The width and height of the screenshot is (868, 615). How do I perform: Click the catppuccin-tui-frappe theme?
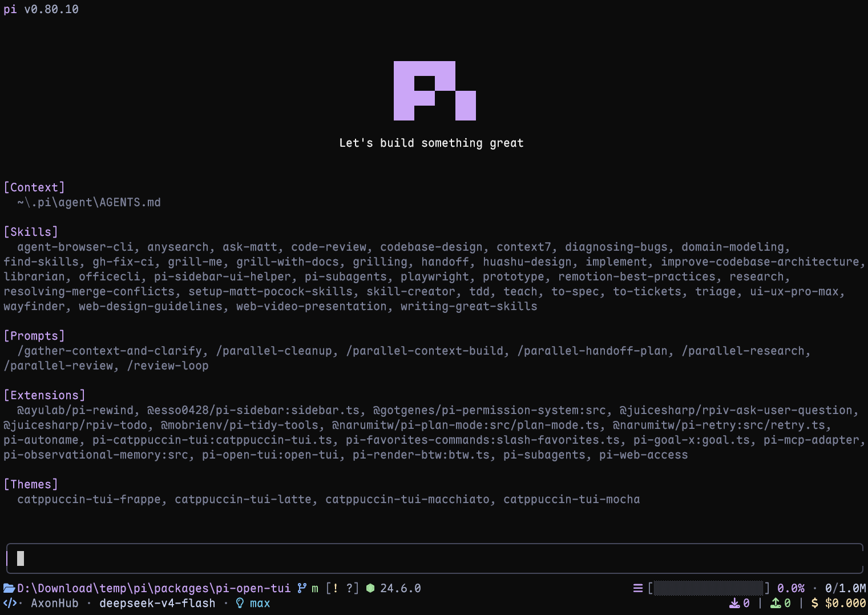coord(89,499)
